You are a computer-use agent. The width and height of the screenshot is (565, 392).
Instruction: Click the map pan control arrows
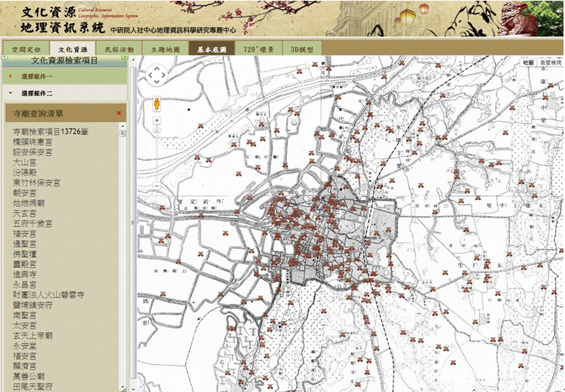156,75
